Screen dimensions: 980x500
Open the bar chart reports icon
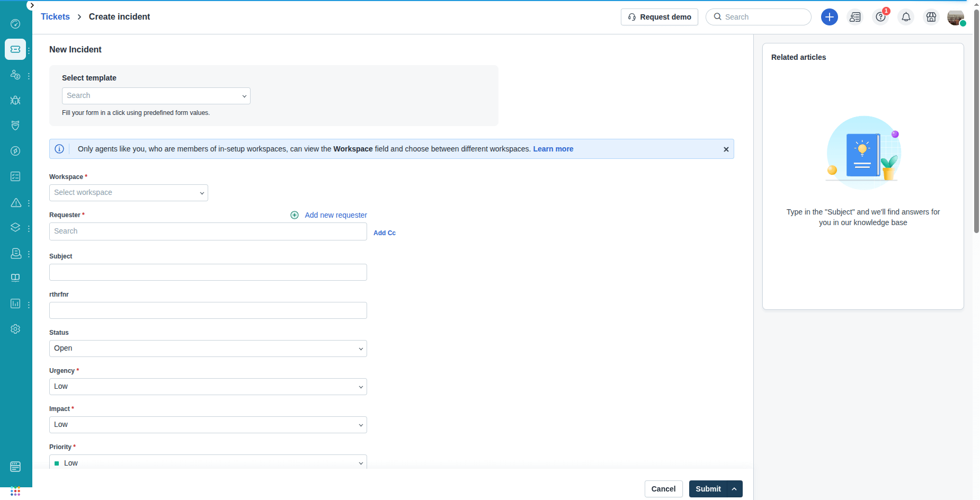[15, 303]
